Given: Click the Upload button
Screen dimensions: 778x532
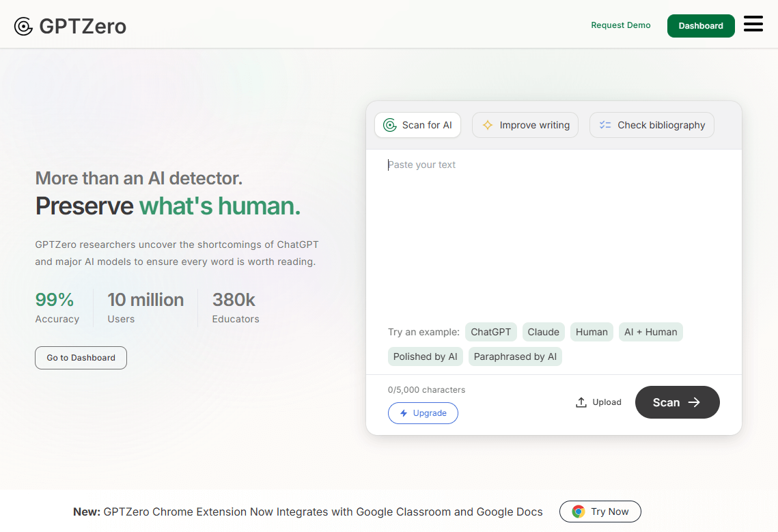Looking at the screenshot, I should 598,402.
